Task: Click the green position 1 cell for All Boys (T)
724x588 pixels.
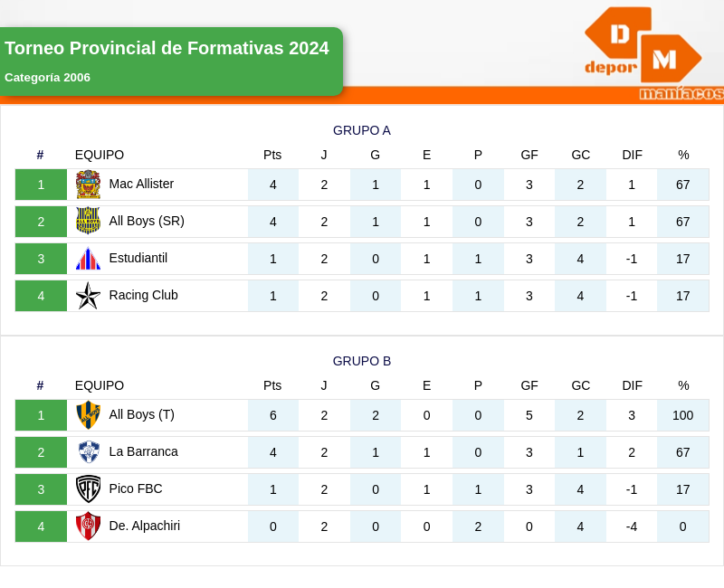Action: click(41, 415)
